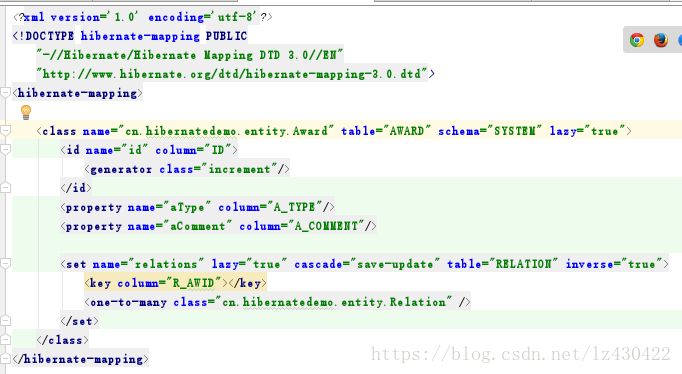Click the closing </key> tag
682x374 pixels.
click(x=247, y=283)
